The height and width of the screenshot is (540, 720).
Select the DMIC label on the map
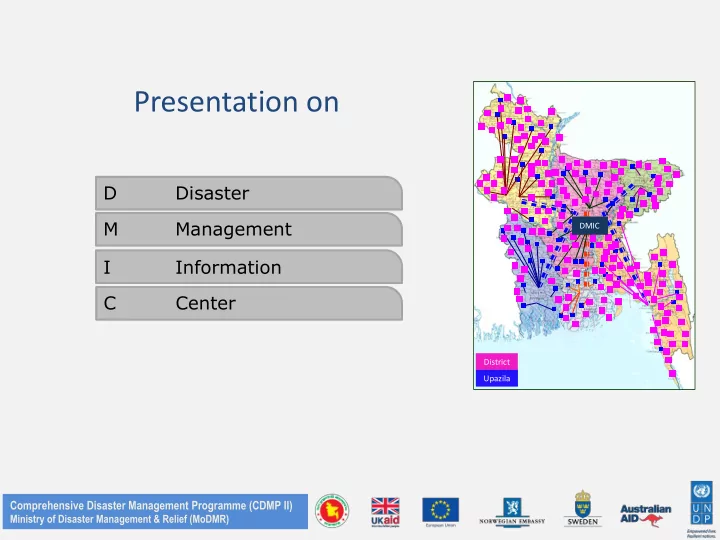(x=589, y=225)
